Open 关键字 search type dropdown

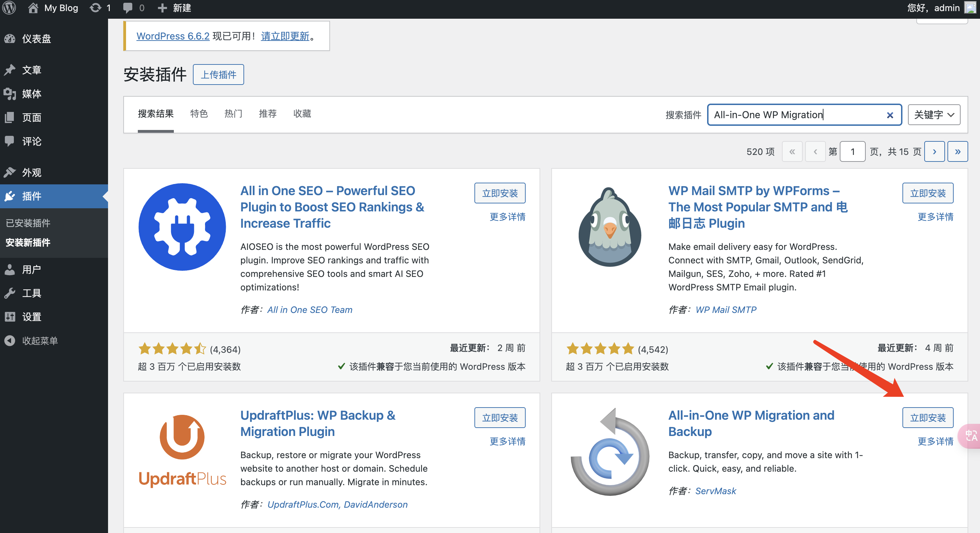click(x=934, y=115)
